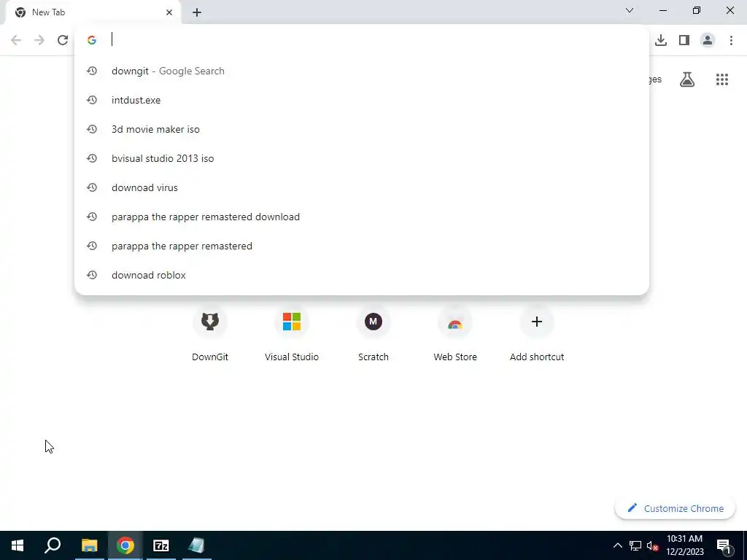Show hidden system tray icons

617,545
